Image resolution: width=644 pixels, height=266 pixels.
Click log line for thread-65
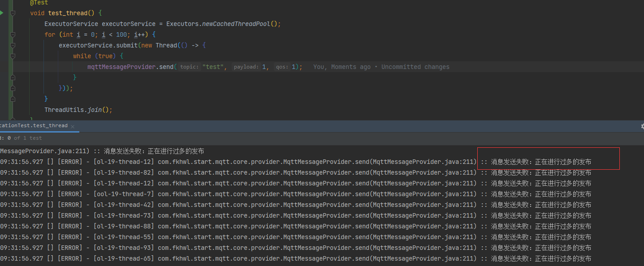296,258
